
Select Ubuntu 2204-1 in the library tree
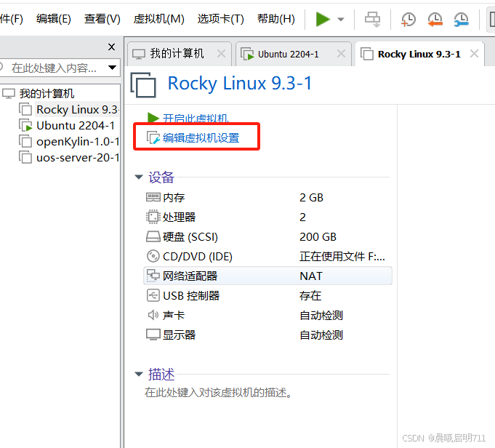pos(76,126)
